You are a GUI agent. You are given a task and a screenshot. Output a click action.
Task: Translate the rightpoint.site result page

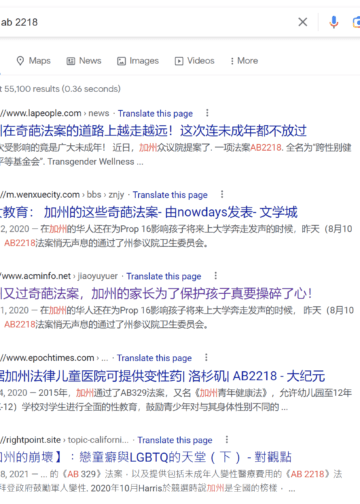coord(175,440)
